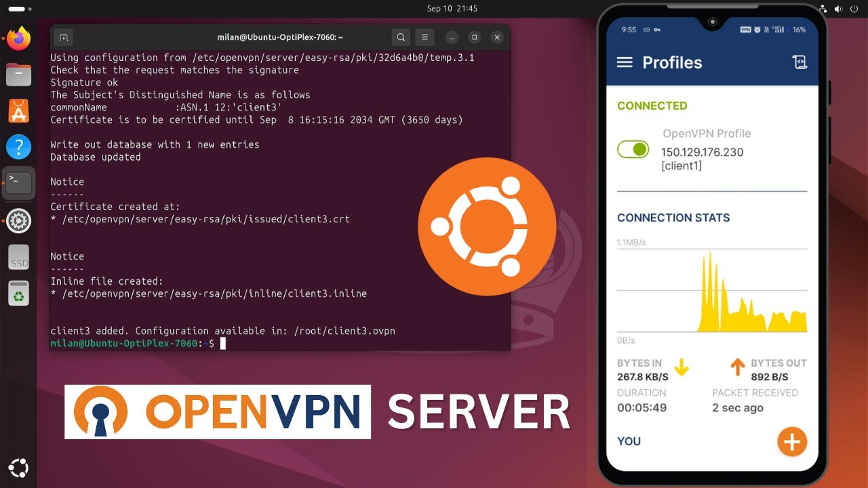
Task: Click the 'Inline file created:' line
Action: coord(106,281)
